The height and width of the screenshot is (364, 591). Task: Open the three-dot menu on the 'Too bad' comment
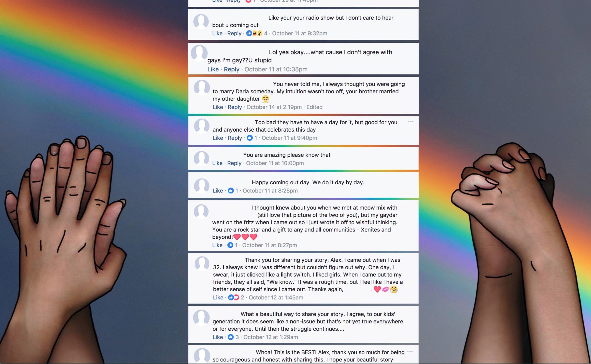coord(411,122)
